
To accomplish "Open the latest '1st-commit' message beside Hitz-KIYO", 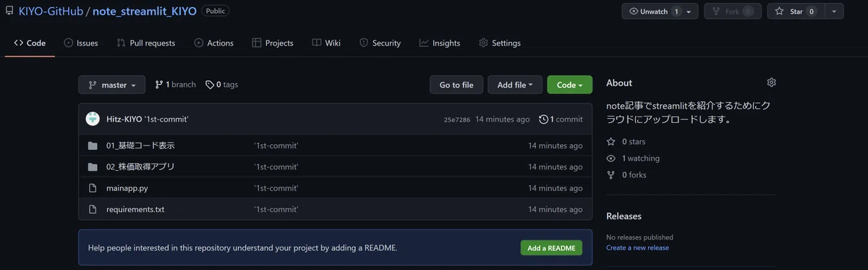I will (166, 119).
